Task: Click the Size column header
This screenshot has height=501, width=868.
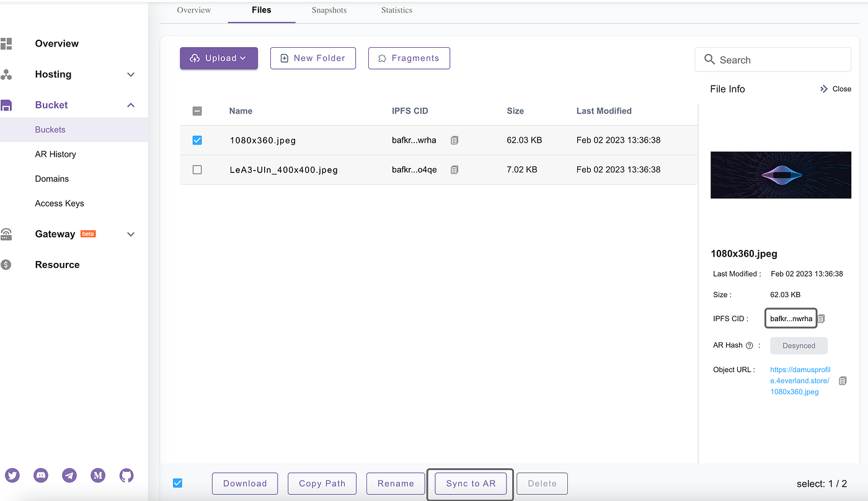Action: 515,111
